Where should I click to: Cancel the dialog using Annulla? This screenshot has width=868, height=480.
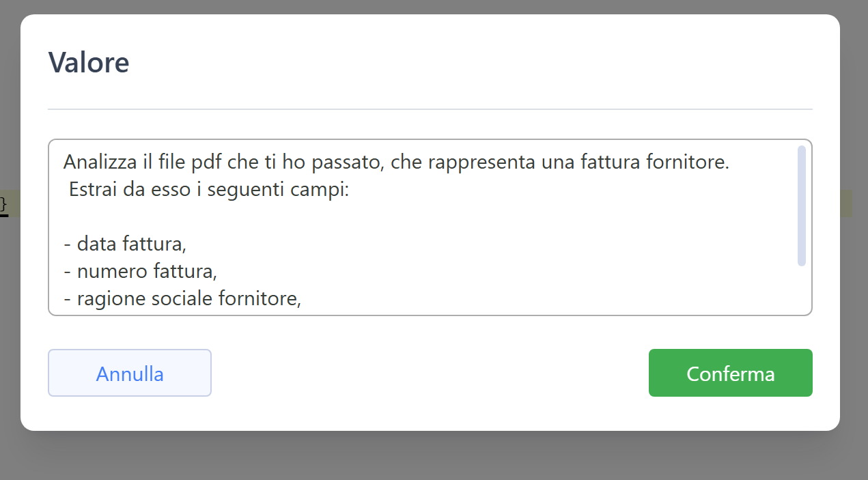point(130,373)
